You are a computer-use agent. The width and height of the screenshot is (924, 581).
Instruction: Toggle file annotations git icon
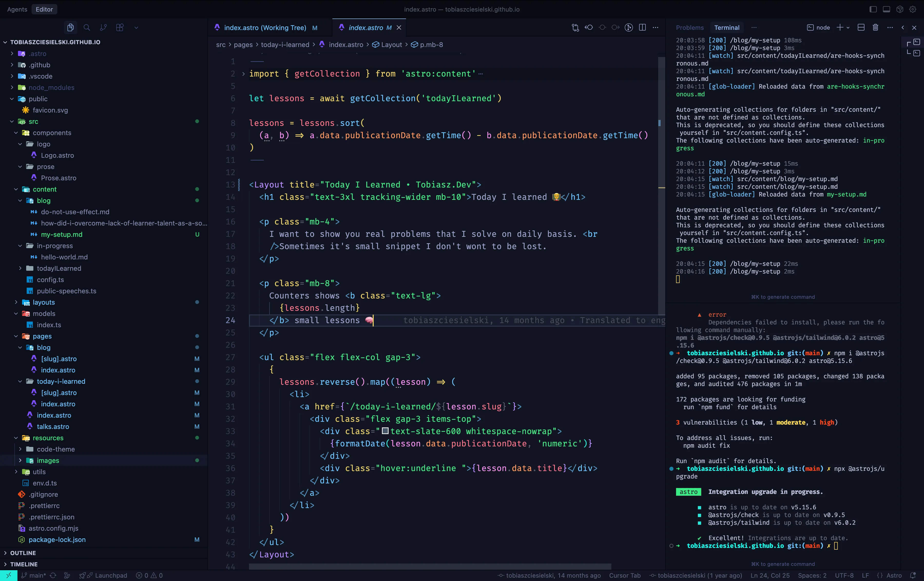(629, 27)
